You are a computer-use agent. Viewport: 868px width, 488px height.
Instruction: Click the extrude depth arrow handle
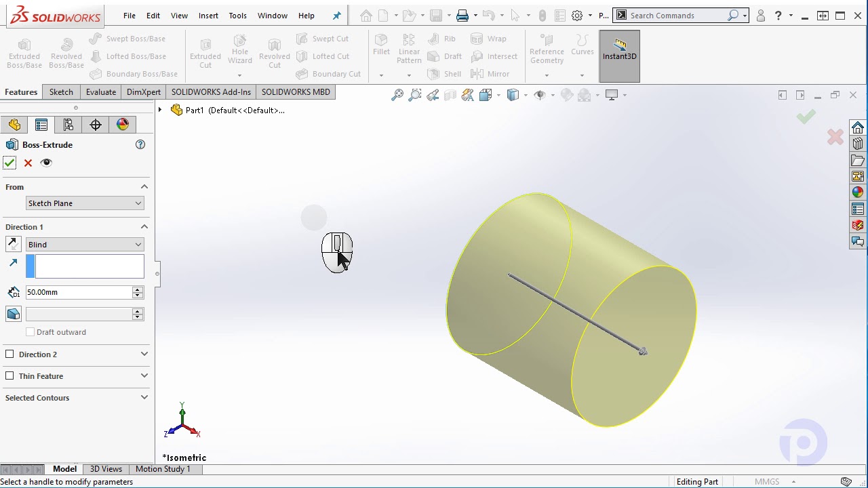(642, 350)
